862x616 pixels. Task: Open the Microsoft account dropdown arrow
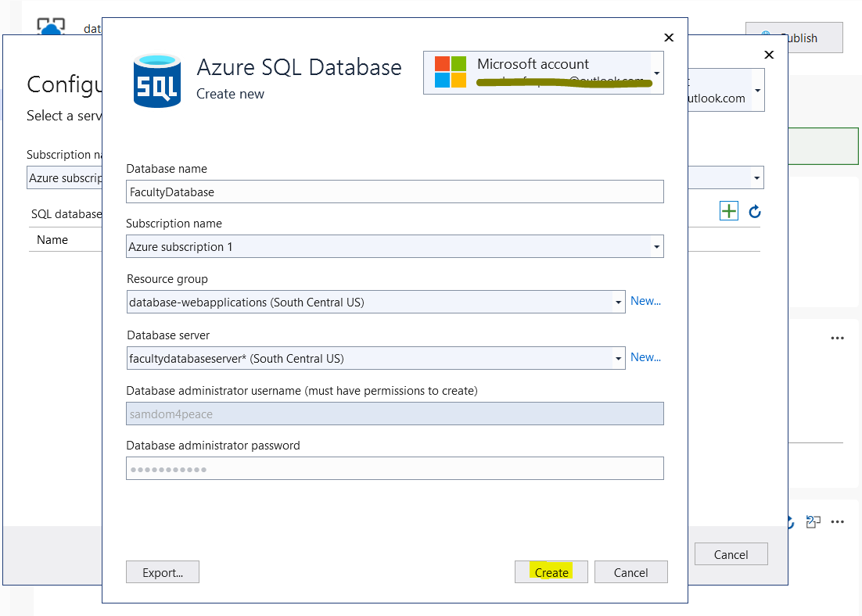click(x=656, y=73)
